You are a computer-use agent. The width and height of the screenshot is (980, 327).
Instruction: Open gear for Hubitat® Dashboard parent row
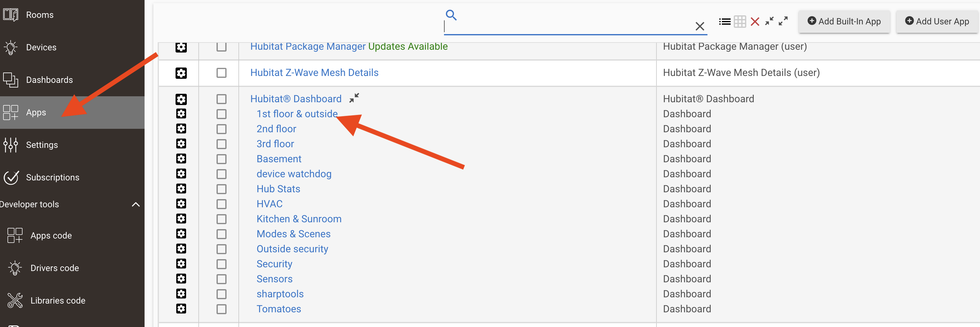click(x=181, y=99)
